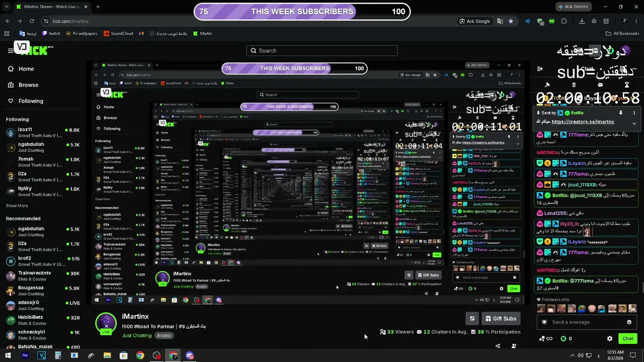Open 7omah channel from Following list
This screenshot has width=644, height=362.
pyautogui.click(x=43, y=161)
